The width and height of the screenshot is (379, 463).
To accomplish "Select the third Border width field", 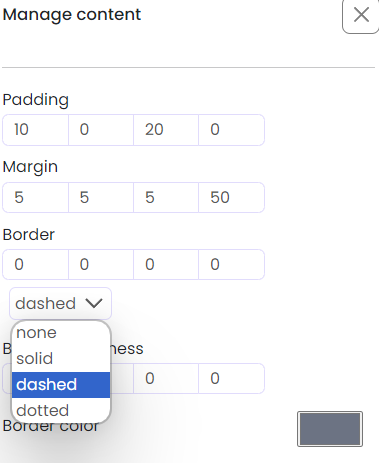I will pos(166,264).
